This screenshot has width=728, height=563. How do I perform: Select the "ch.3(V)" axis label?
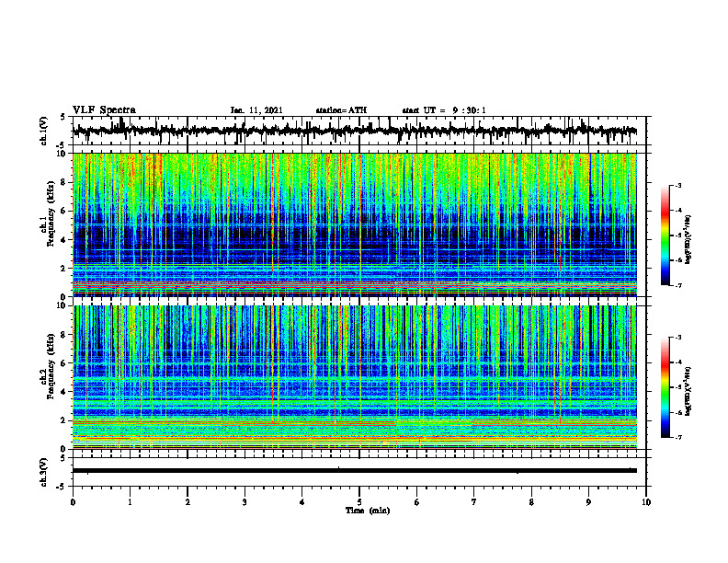44,472
